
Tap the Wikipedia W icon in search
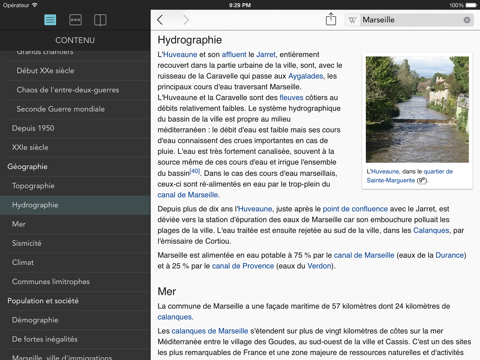352,20
